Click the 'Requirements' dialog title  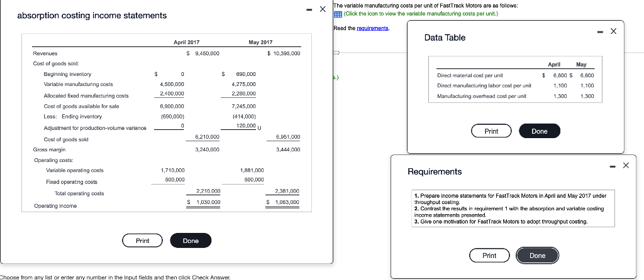coord(435,172)
